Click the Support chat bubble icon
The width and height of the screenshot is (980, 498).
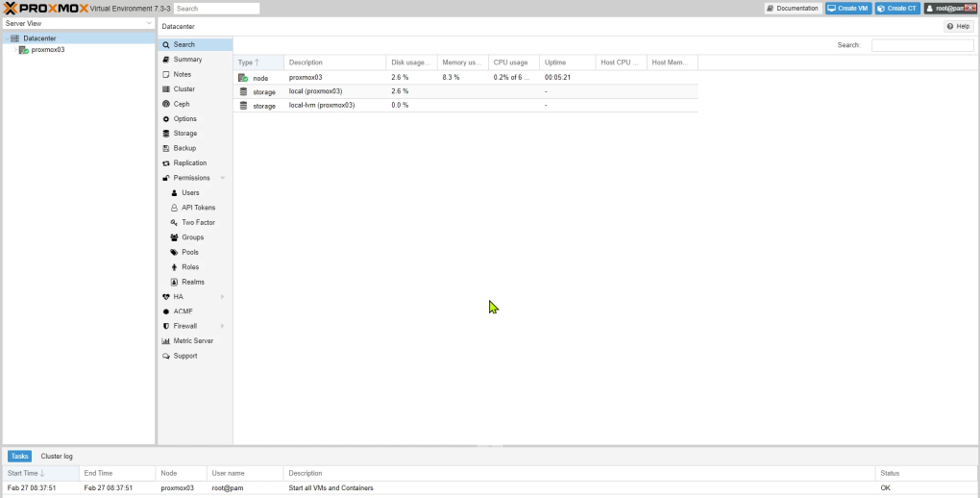(x=165, y=356)
